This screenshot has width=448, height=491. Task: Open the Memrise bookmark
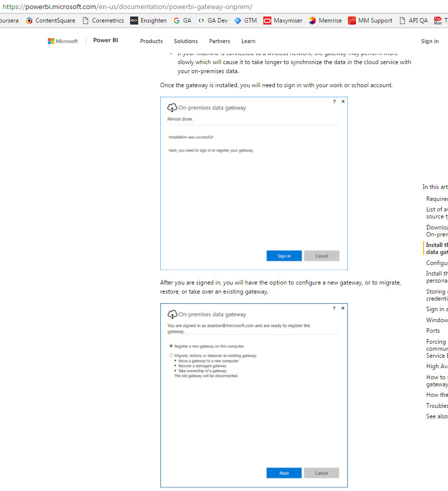pyautogui.click(x=325, y=21)
